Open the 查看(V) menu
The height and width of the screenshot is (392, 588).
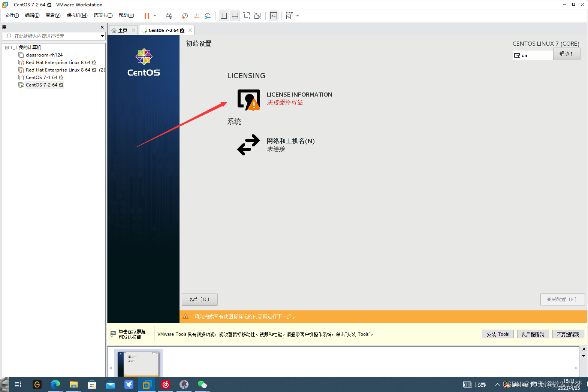pos(53,15)
